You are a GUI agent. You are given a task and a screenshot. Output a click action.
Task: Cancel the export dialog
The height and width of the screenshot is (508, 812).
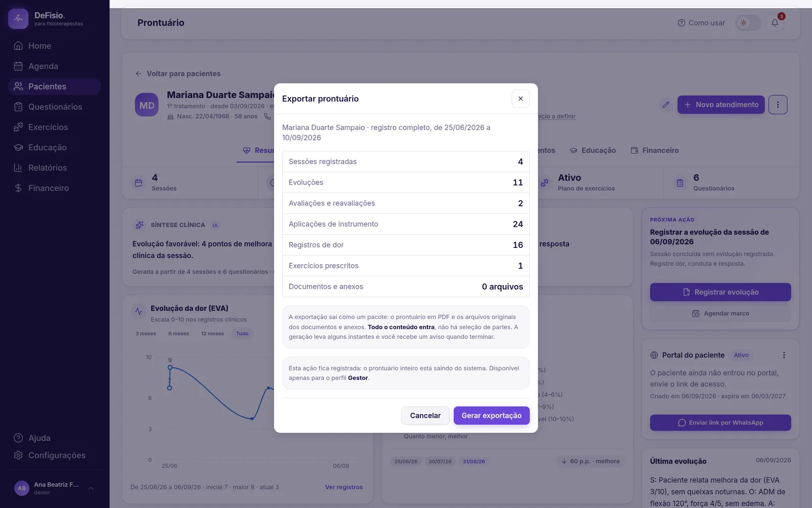point(425,416)
